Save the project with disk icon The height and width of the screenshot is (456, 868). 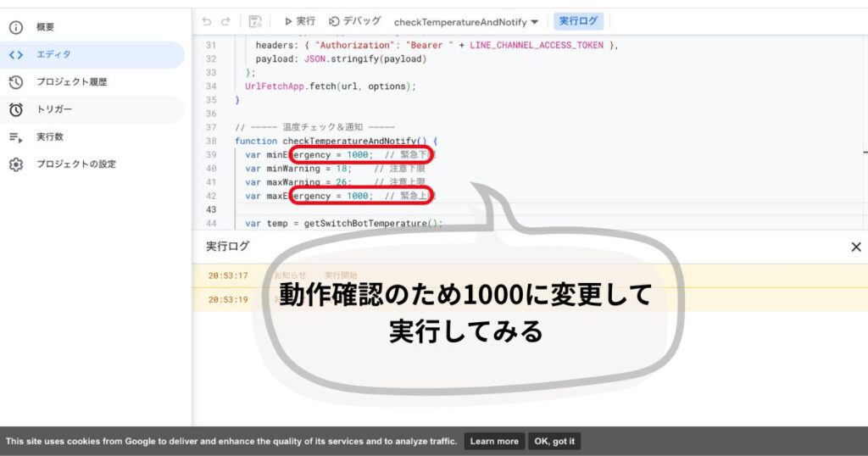pos(255,21)
